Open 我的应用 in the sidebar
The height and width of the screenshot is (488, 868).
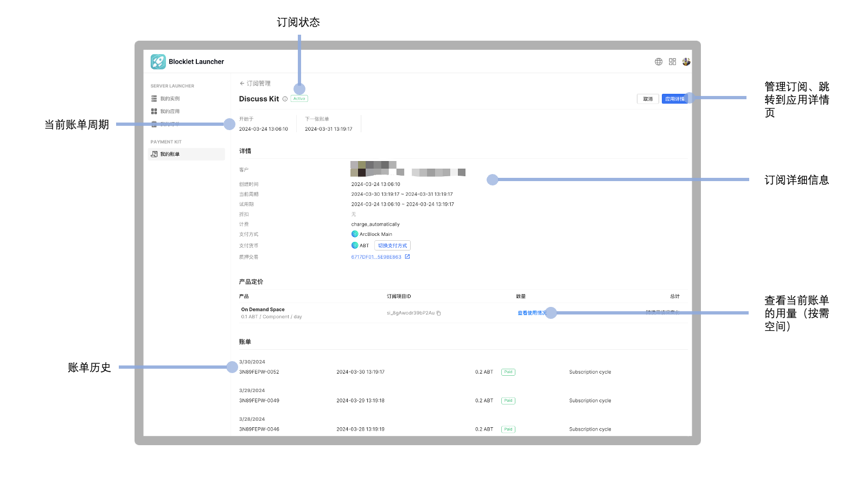169,111
